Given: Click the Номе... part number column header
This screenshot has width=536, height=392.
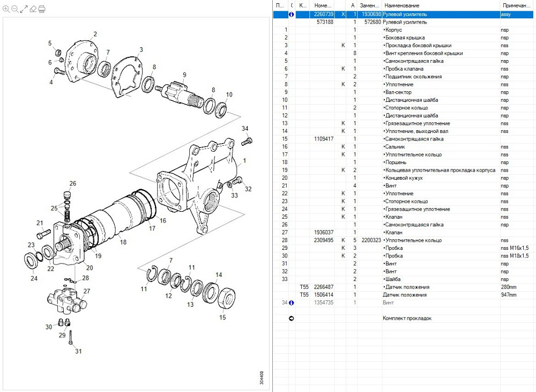Looking at the screenshot, I should [324, 5].
